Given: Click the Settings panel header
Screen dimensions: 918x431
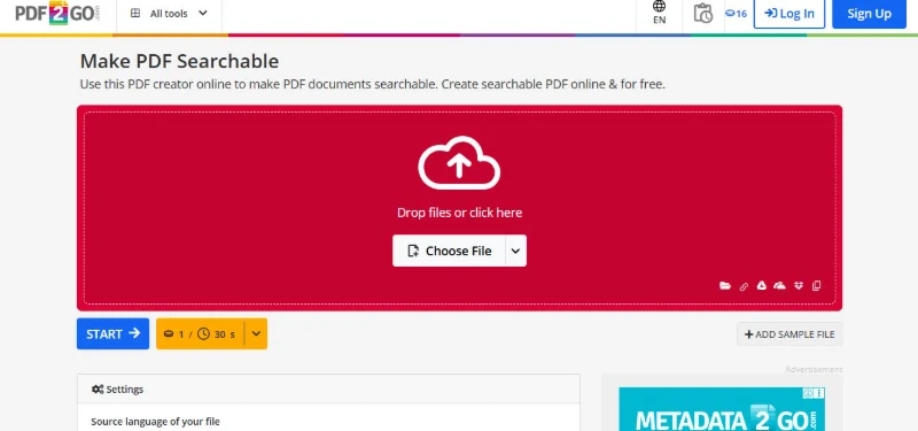Looking at the screenshot, I should tap(328, 389).
